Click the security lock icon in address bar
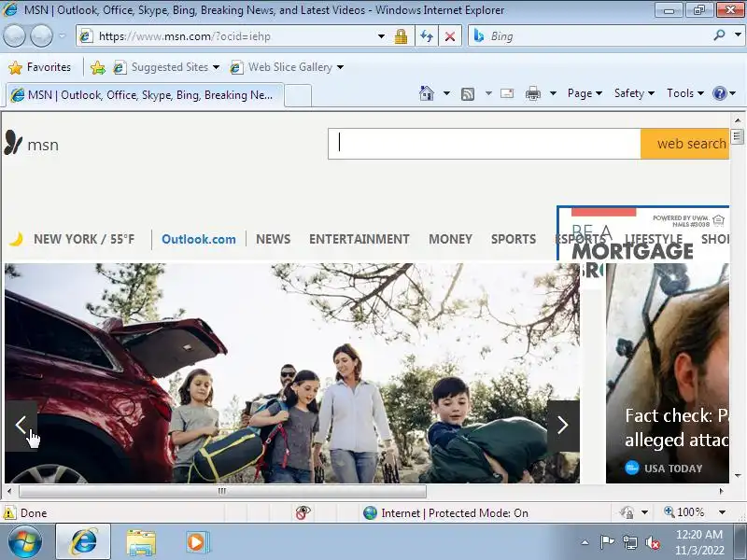 [x=401, y=36]
